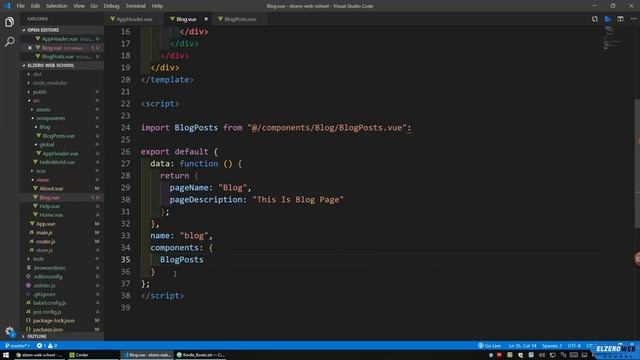Open the .eslintrc.js file
The height and width of the screenshot is (360, 640).
[x=44, y=286]
